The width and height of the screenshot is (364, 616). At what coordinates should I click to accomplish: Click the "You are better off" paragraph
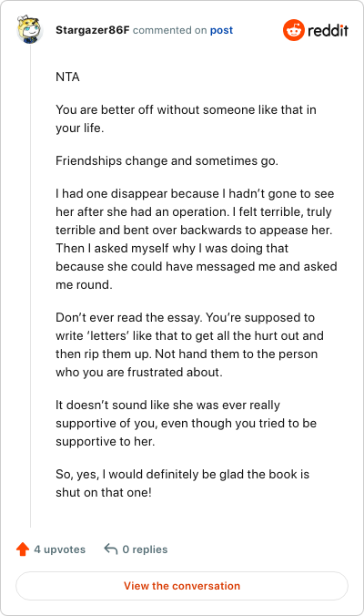pos(186,118)
